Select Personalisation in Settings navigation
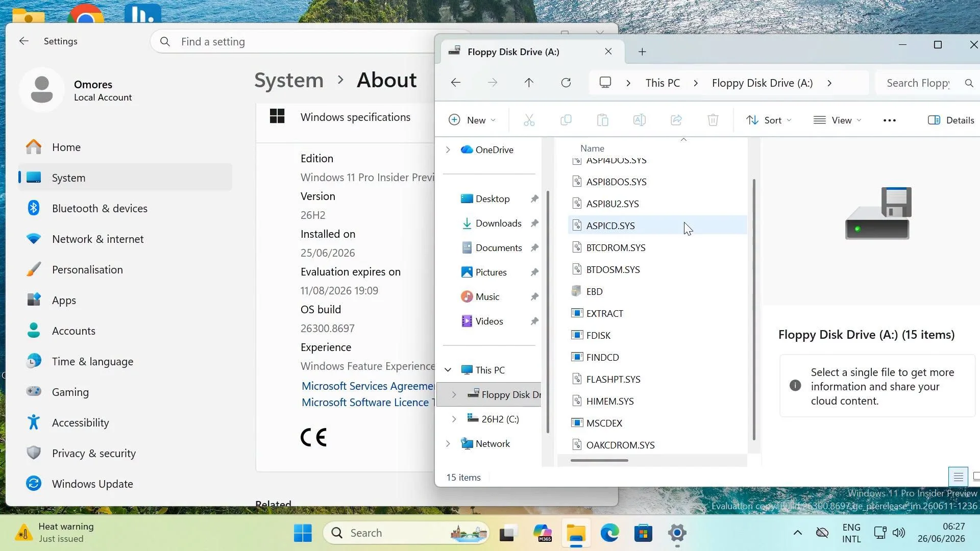980x551 pixels. tap(125, 269)
